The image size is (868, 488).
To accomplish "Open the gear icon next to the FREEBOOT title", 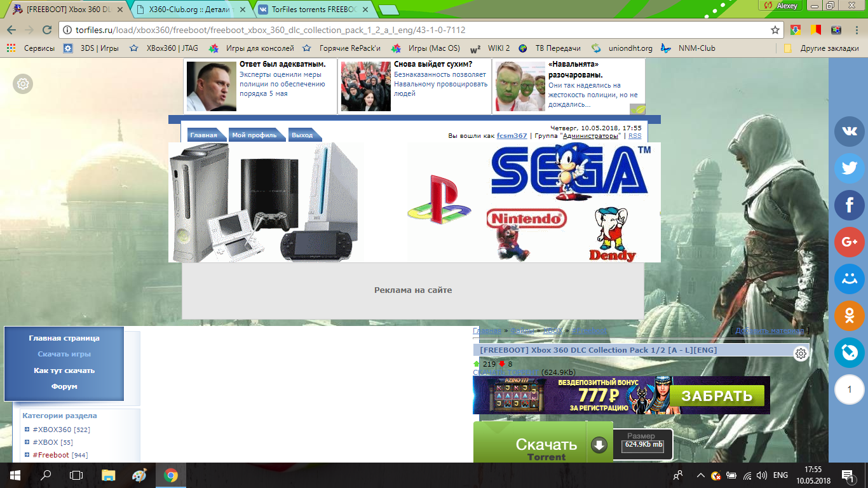I will 801,354.
